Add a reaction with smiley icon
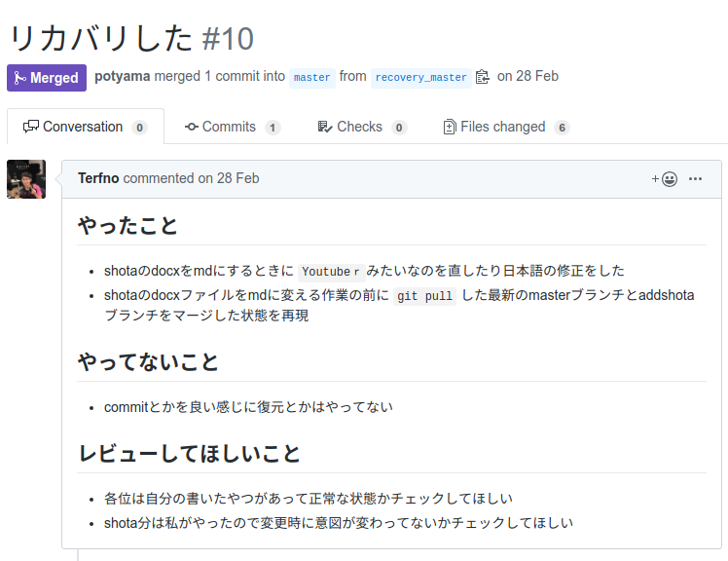Image resolution: width=728 pixels, height=561 pixels. tap(665, 179)
